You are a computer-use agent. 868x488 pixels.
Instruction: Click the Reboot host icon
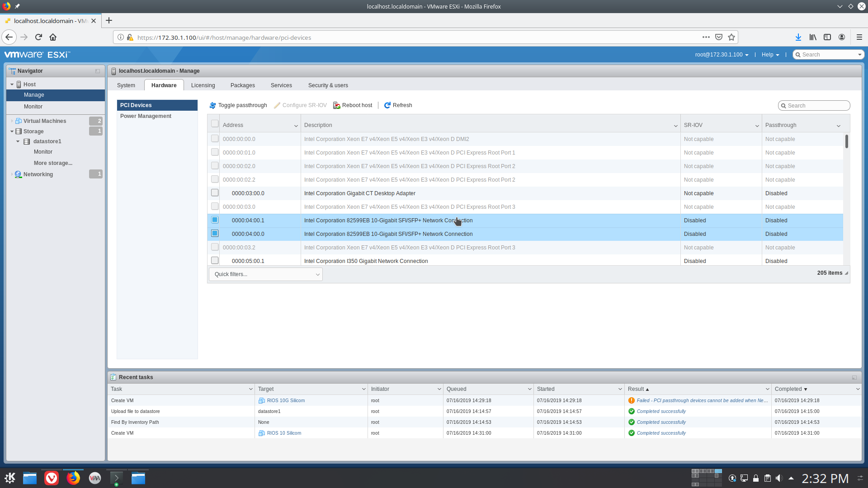click(337, 105)
